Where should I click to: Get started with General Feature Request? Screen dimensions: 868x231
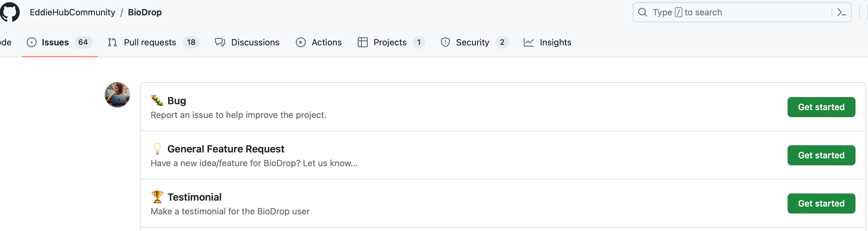(x=821, y=155)
